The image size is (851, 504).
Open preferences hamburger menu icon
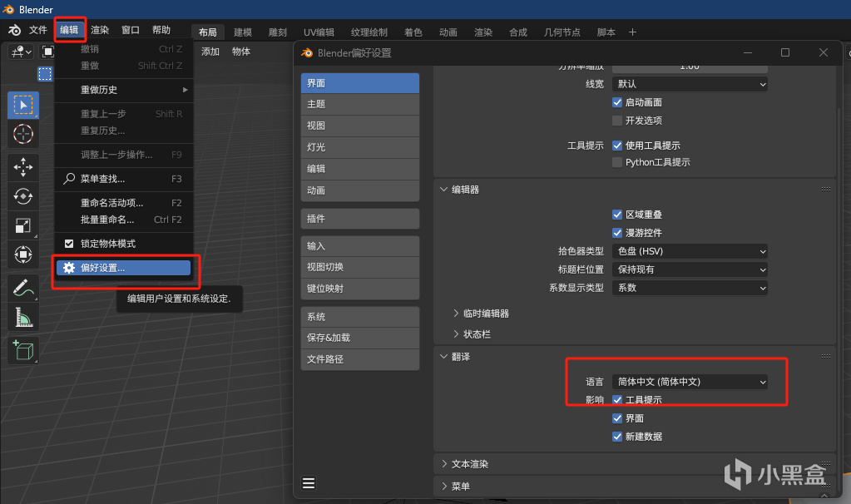pyautogui.click(x=309, y=483)
